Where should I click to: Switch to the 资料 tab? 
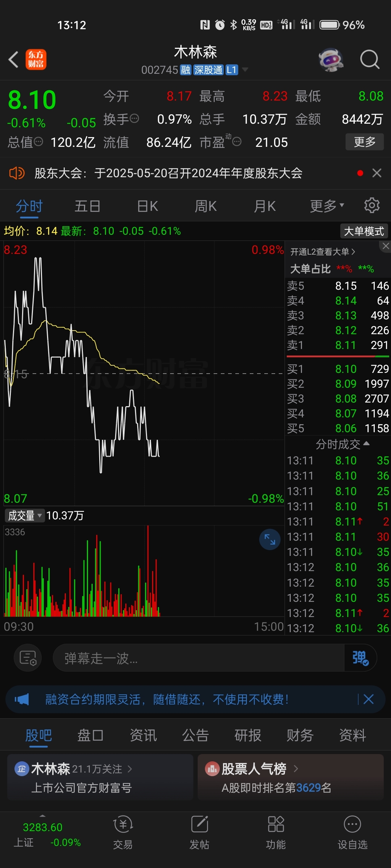353,735
